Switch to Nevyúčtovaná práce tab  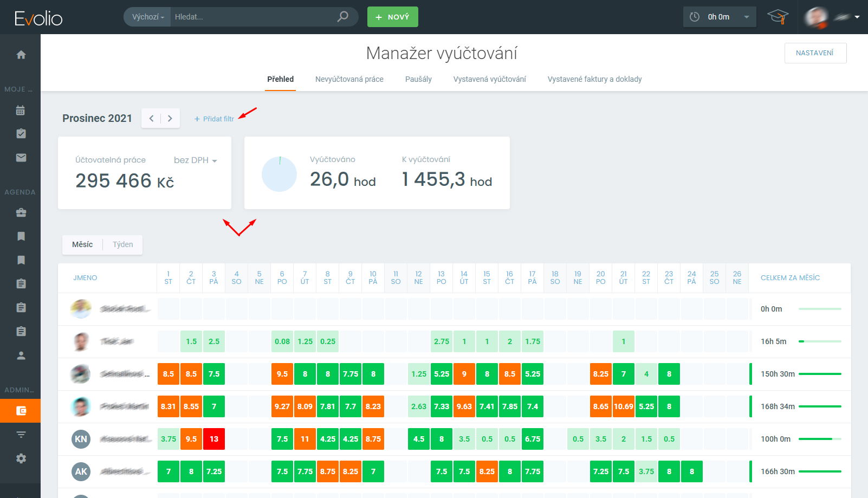(x=349, y=79)
